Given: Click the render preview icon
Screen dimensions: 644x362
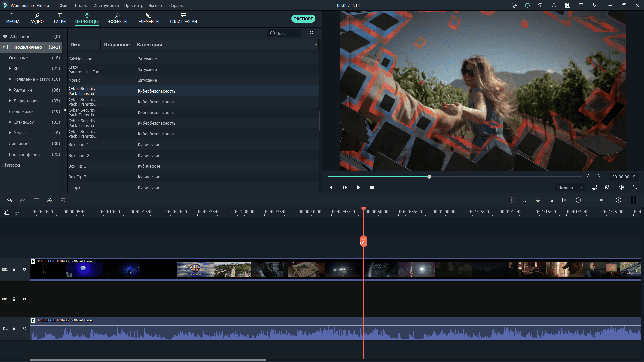Looking at the screenshot, I should click(511, 200).
